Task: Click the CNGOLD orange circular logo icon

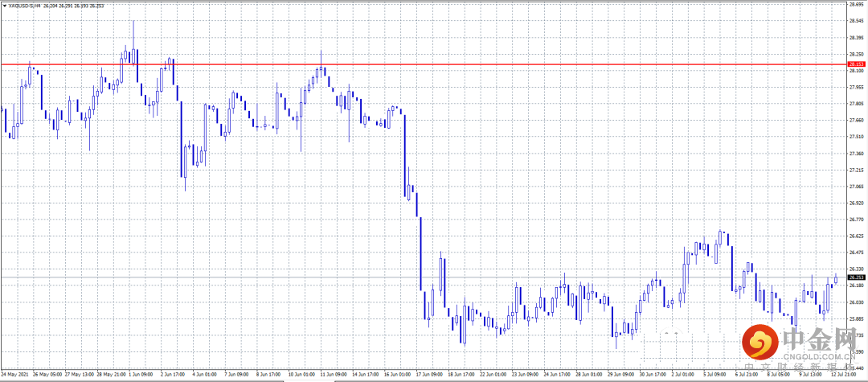Action: [760, 340]
